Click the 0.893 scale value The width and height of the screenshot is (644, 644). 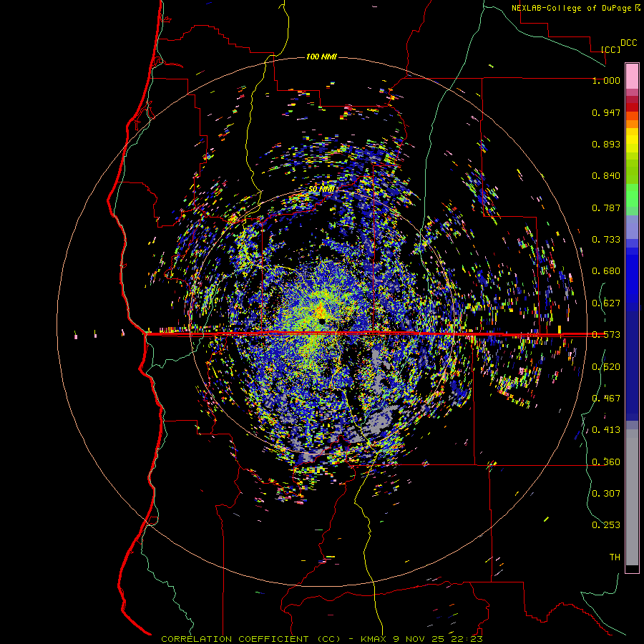[x=606, y=144]
